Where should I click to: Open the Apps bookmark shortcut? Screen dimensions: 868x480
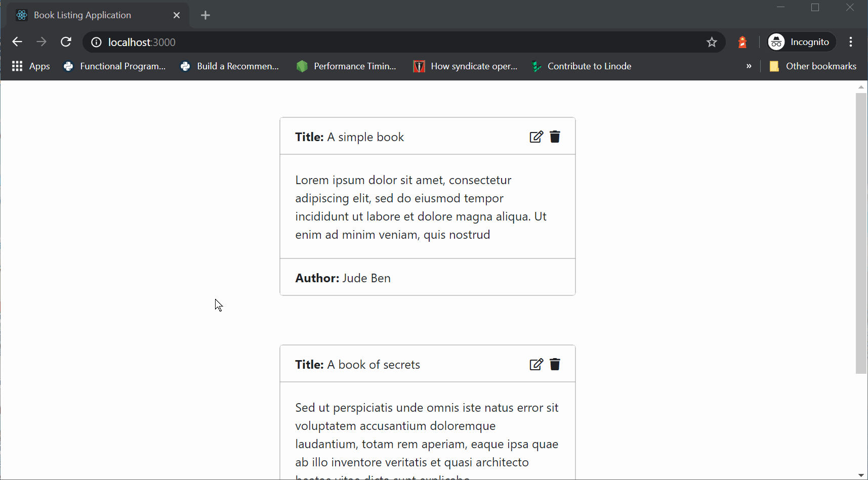pos(31,66)
